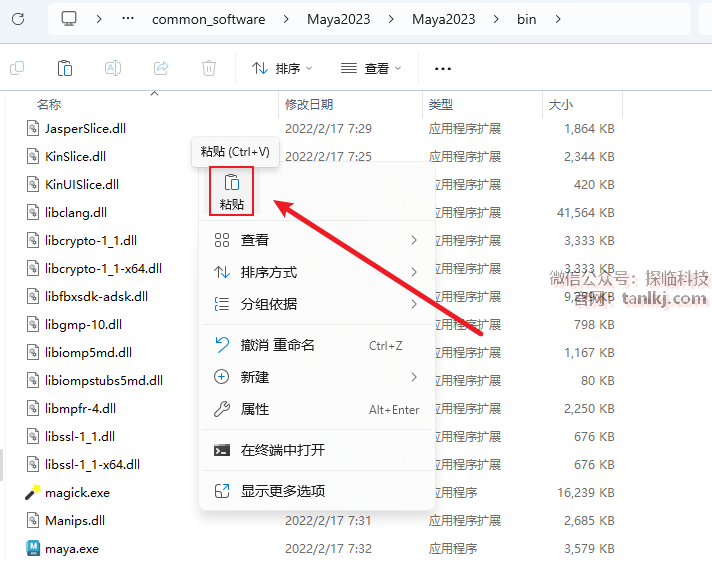Go to common_software breadcrumb folder
Image resolution: width=712 pixels, height=569 pixels.
point(208,19)
